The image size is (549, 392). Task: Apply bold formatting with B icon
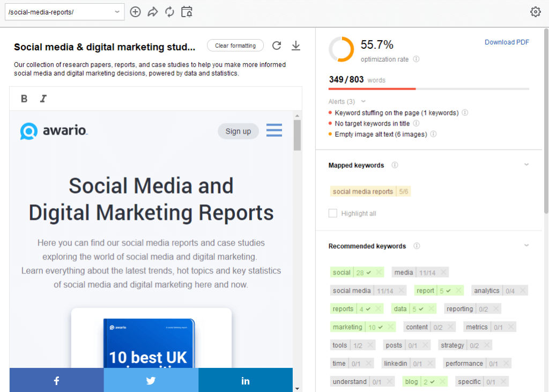24,98
